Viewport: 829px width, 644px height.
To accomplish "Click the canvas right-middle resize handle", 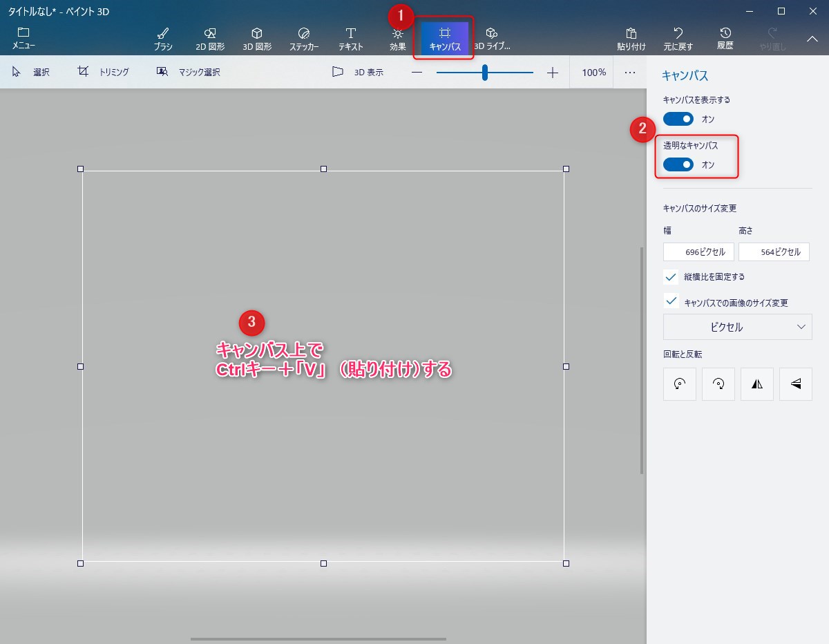I will click(566, 366).
